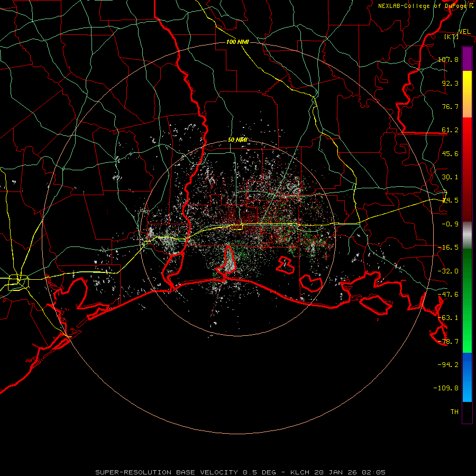This screenshot has height=476, width=476.
Task: Select the 45.6 legend value
Action: tap(450, 153)
